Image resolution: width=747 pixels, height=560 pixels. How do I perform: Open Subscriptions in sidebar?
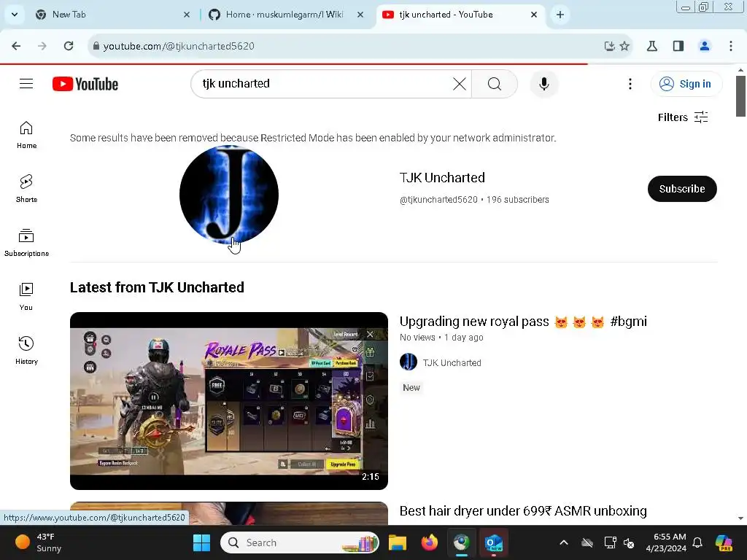click(27, 242)
